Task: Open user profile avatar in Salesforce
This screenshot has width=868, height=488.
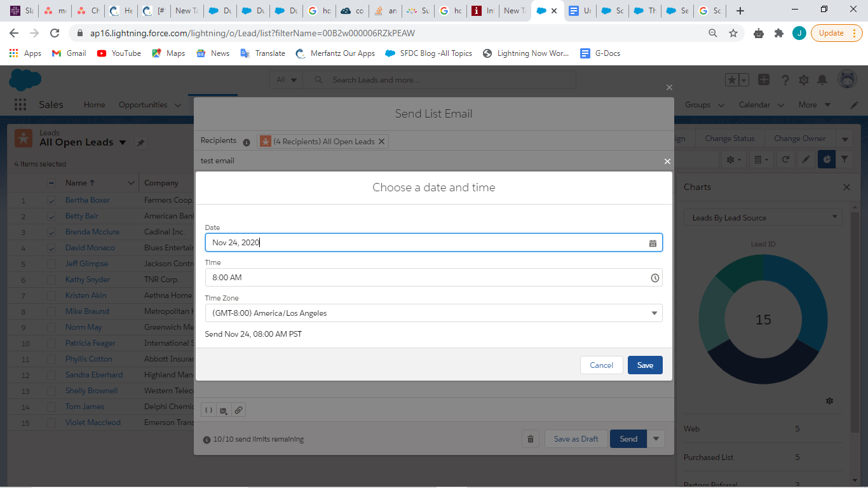Action: (847, 79)
